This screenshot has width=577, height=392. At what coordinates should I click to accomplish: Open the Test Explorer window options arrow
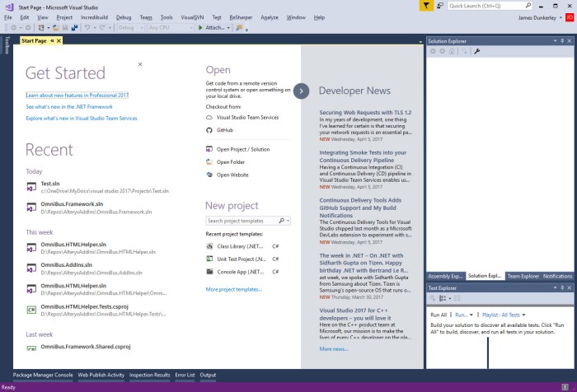tap(555, 287)
